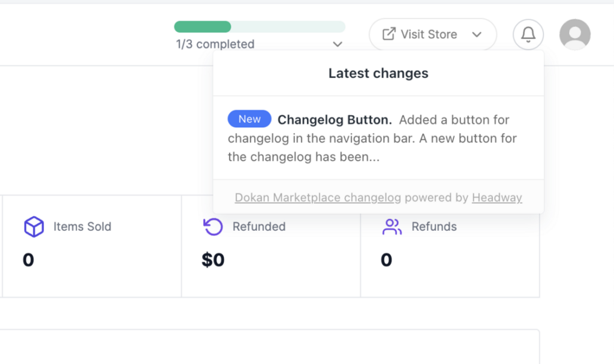
Task: Click the Refunds people icon
Action: (x=392, y=227)
